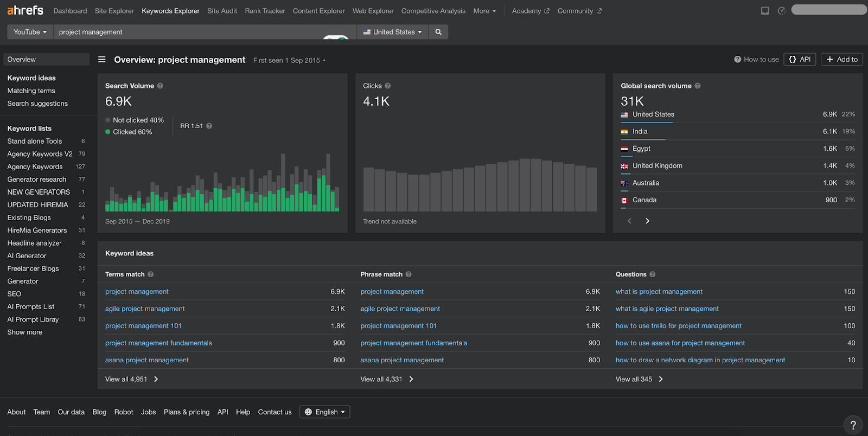Go to next page of countries

(647, 221)
